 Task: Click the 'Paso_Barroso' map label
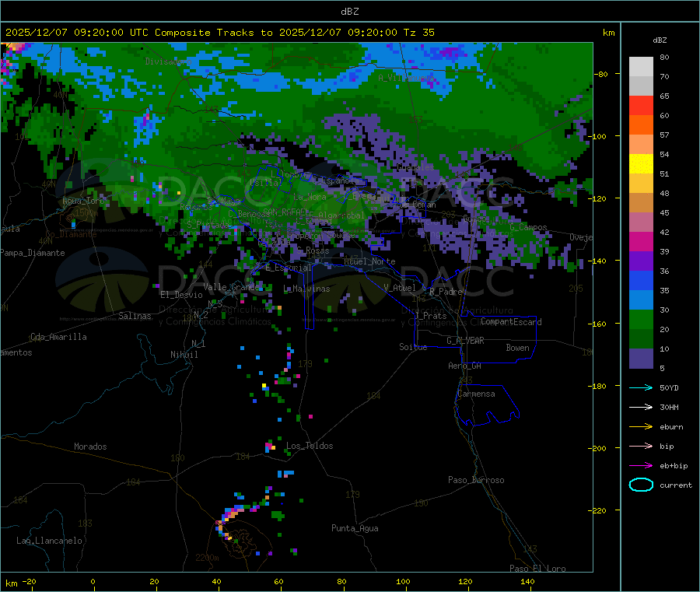point(476,480)
